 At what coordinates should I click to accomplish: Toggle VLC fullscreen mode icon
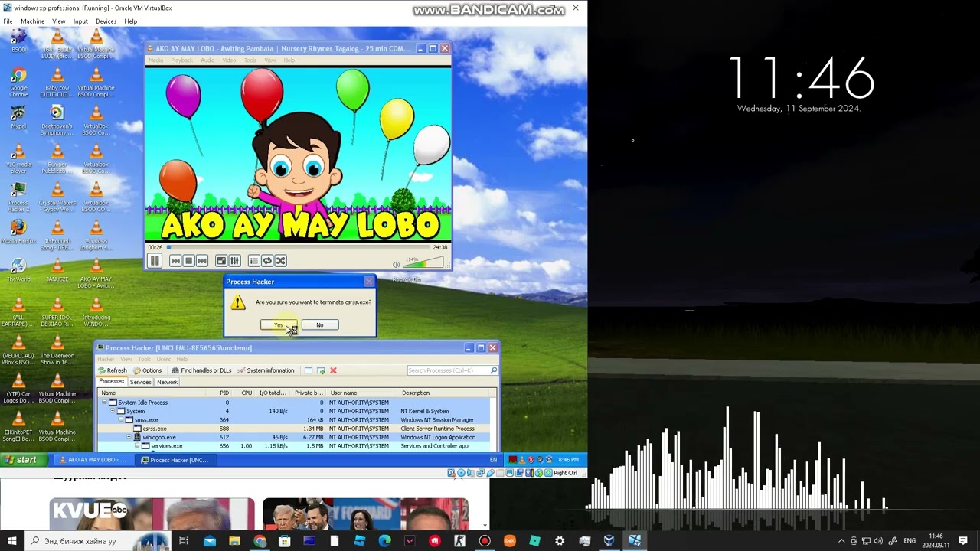[221, 261]
